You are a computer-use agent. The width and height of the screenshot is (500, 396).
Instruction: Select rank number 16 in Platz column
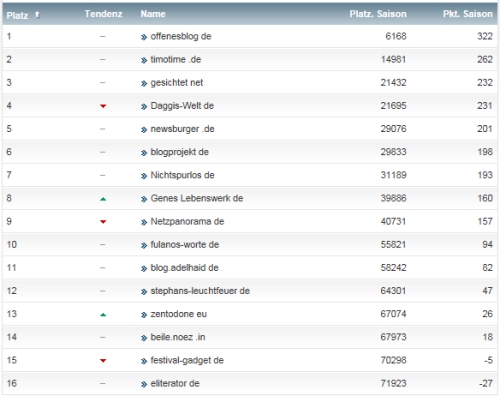(x=12, y=383)
